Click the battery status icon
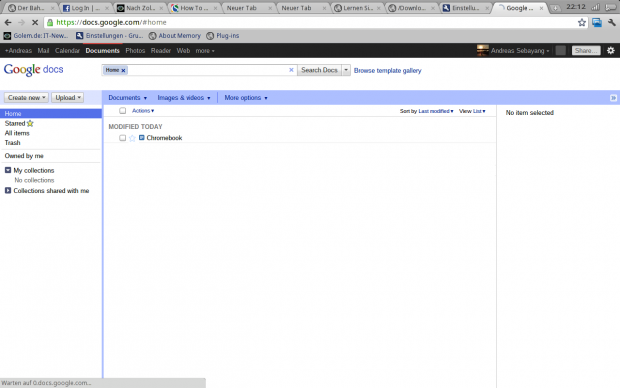The width and height of the screenshot is (620, 388). [611, 7]
